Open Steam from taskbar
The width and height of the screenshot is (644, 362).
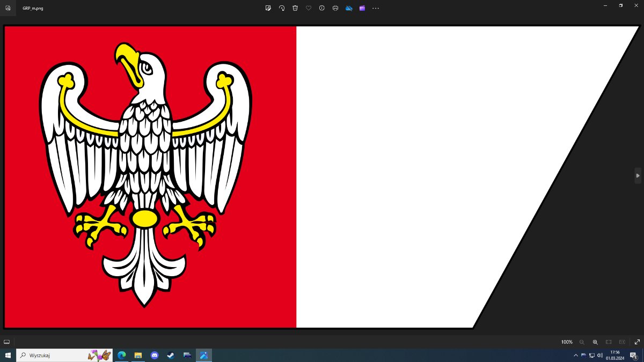pos(171,355)
